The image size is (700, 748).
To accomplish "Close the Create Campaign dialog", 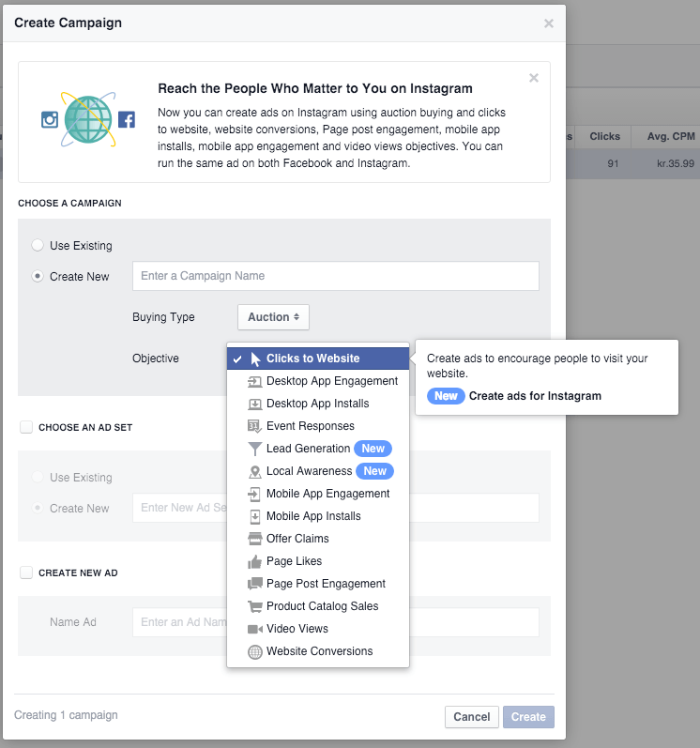I will (549, 23).
